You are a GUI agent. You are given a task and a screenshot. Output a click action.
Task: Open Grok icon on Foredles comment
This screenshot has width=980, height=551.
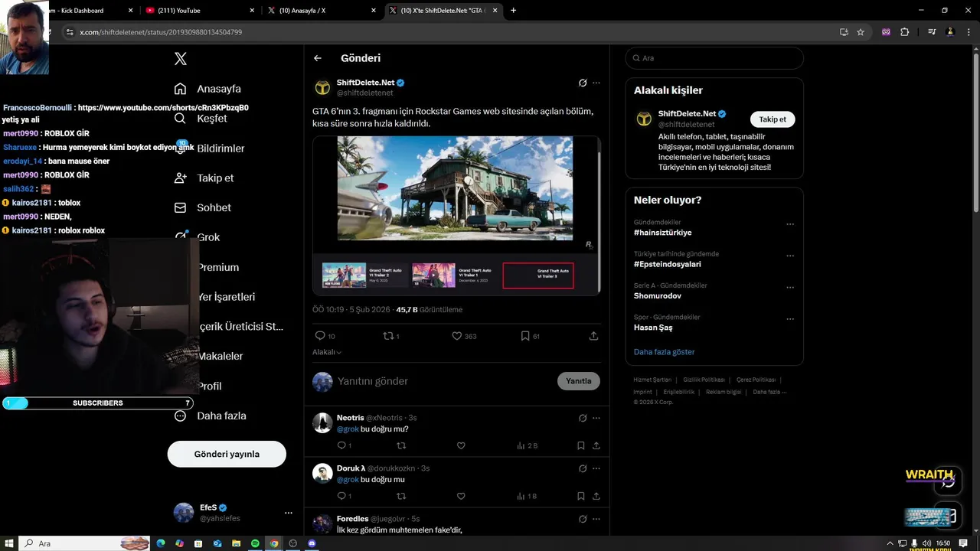click(x=583, y=519)
